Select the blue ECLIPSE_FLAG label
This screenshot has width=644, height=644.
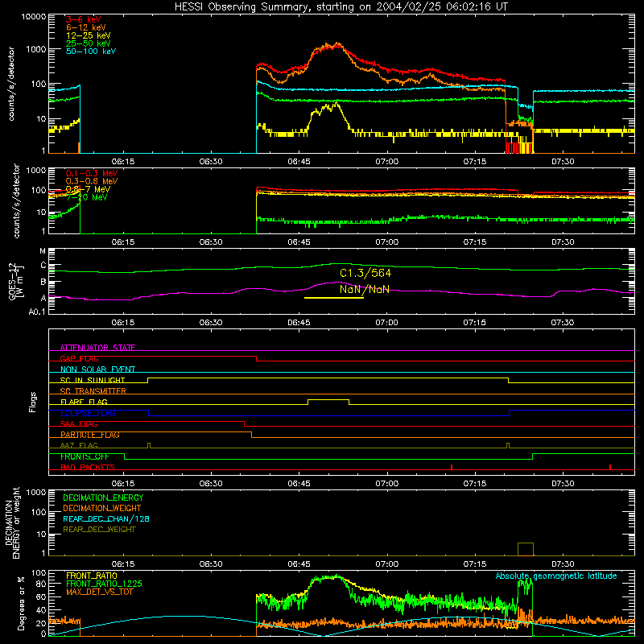pos(88,413)
